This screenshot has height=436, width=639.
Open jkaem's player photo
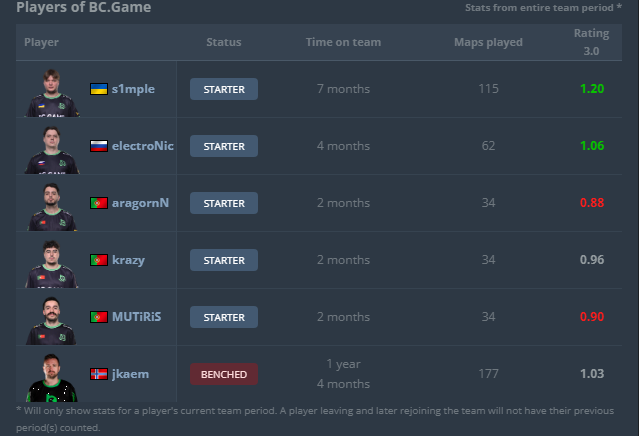click(51, 378)
